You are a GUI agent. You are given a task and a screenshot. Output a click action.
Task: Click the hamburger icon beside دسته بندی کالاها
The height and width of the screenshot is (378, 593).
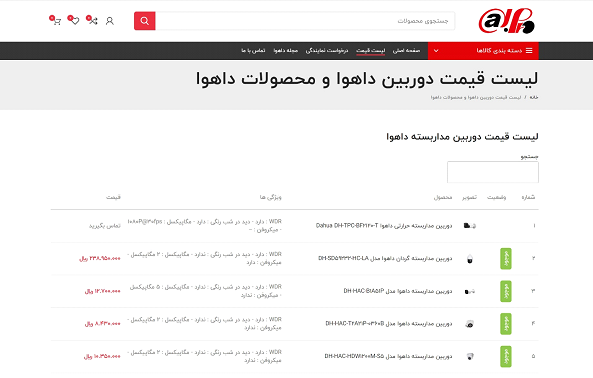529,51
